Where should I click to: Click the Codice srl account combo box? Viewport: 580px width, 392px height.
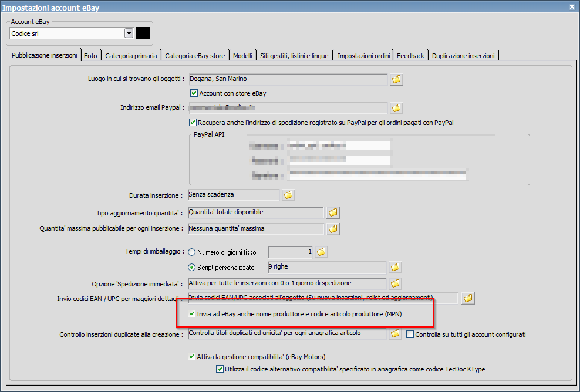pyautogui.click(x=72, y=33)
